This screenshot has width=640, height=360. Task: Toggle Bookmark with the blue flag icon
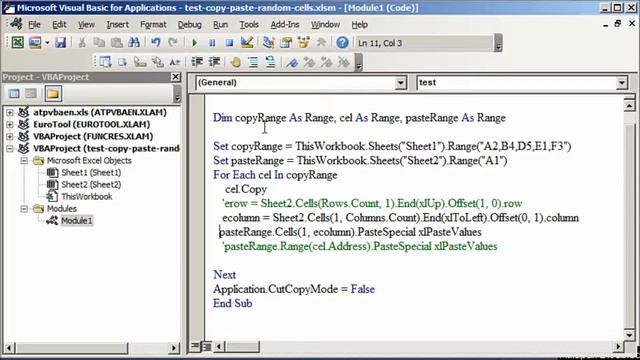point(292,62)
